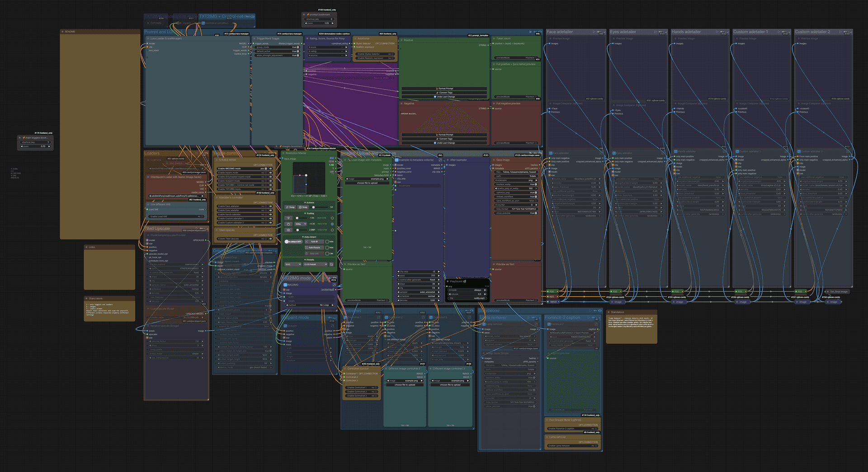Toggle Enable Hands adetailer switch

266,214
